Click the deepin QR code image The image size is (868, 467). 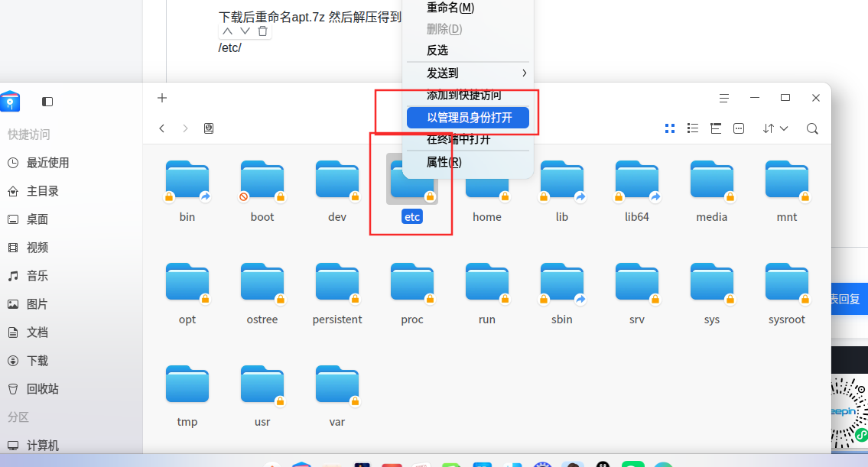point(850,412)
